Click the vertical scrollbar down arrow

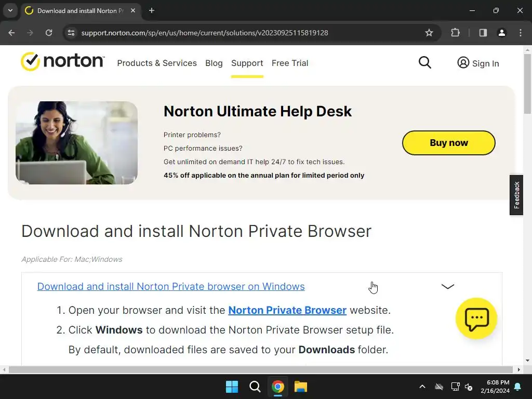pos(527,361)
